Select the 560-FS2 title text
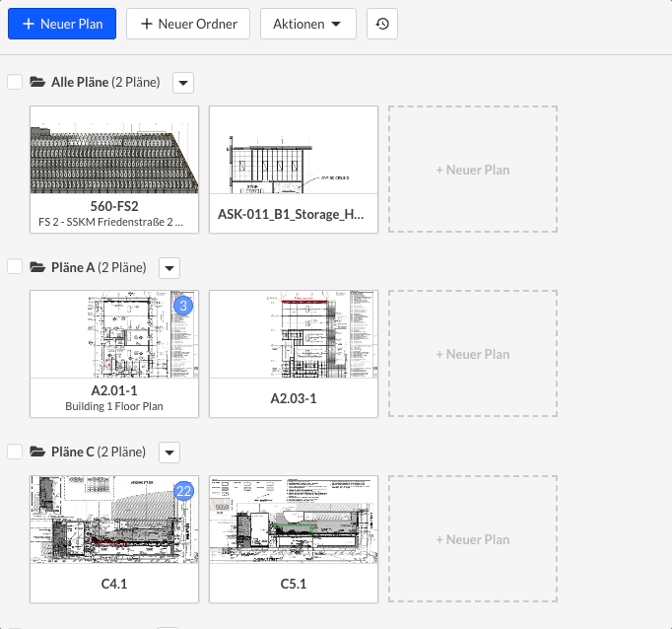This screenshot has width=672, height=629. [x=114, y=206]
